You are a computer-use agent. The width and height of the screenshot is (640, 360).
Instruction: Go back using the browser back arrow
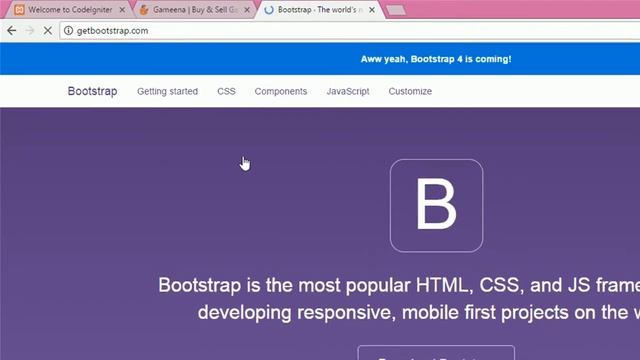[x=11, y=31]
